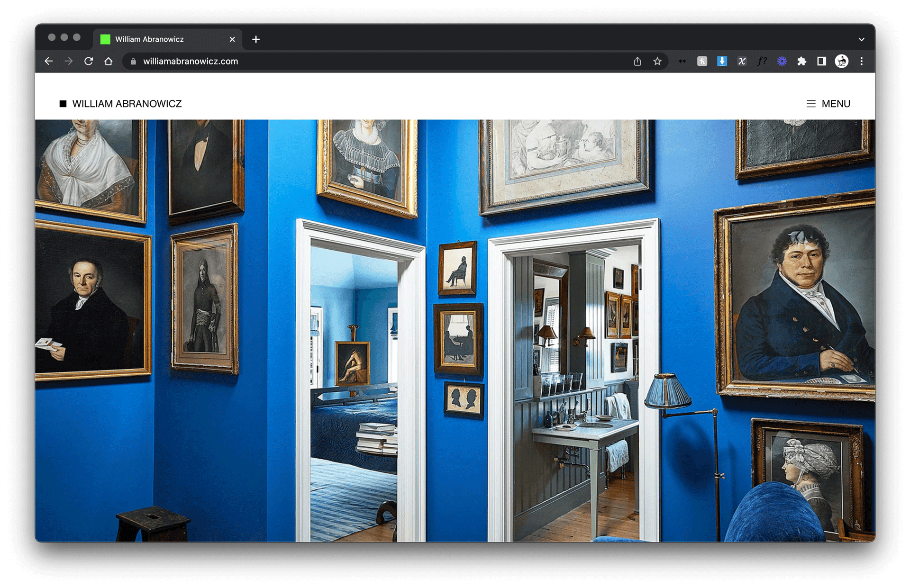The height and width of the screenshot is (588, 910).
Task: Open the Fonts Ninja 'f?' extension
Action: pos(762,61)
